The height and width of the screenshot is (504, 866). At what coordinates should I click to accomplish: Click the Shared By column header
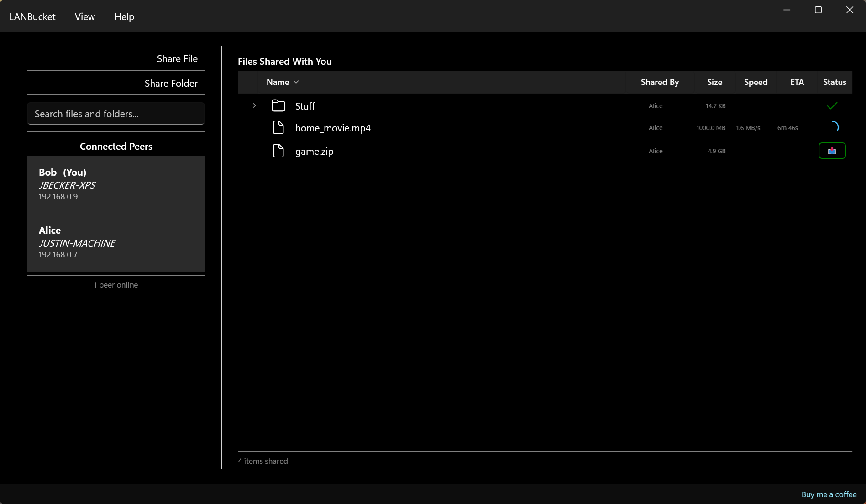tap(659, 82)
